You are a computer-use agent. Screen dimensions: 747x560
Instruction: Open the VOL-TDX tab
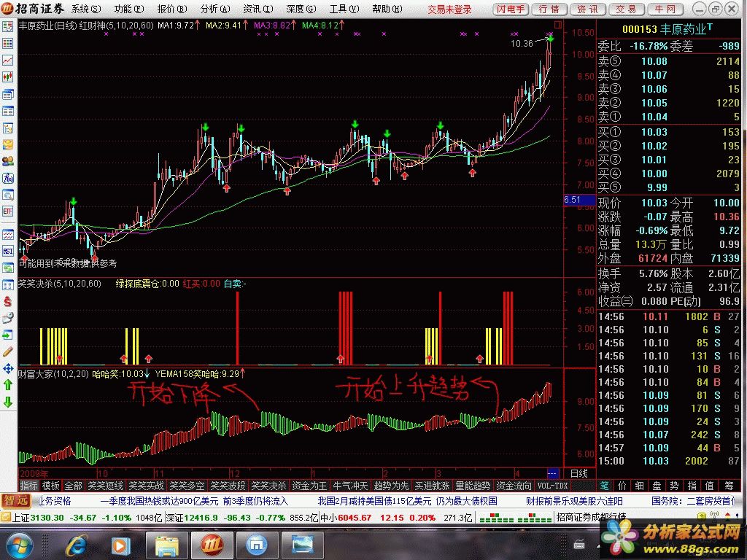click(x=553, y=486)
